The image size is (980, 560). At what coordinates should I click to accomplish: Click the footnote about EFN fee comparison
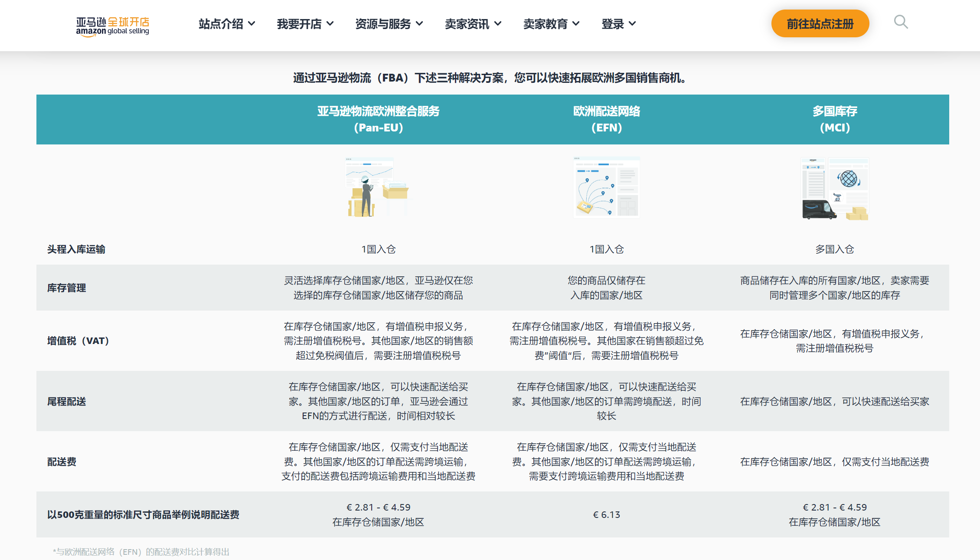(141, 552)
